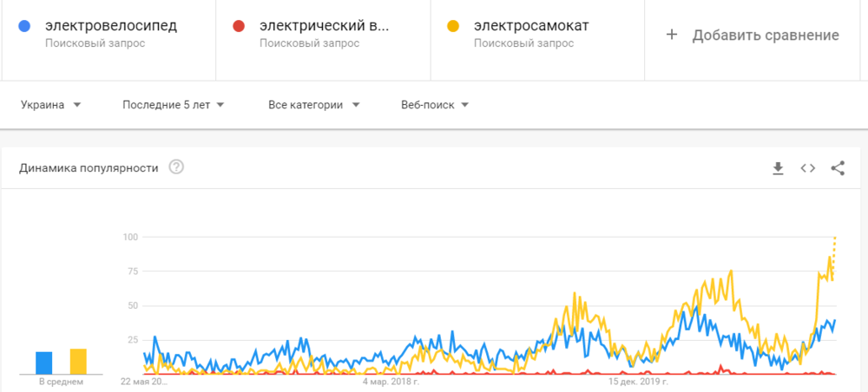Click yellow dot beside электросамокат
Image resolution: width=868 pixels, height=392 pixels.
[x=453, y=27]
